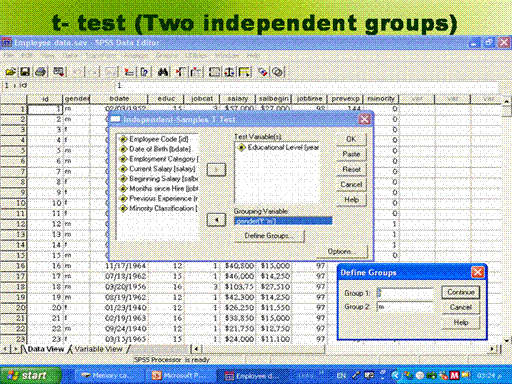Screen dimensions: 512x384
Task: Select Minority Classification in the variable list
Action: point(158,208)
